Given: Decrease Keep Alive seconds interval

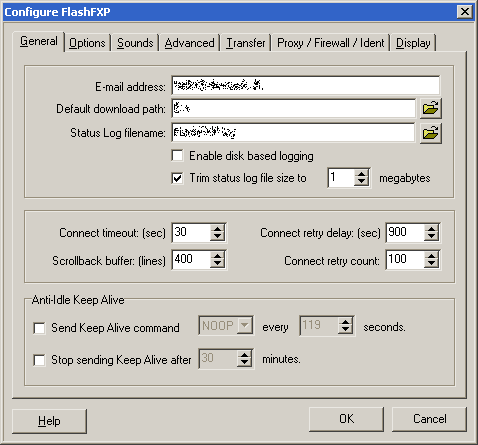Looking at the screenshot, I should pyautogui.click(x=345, y=329).
